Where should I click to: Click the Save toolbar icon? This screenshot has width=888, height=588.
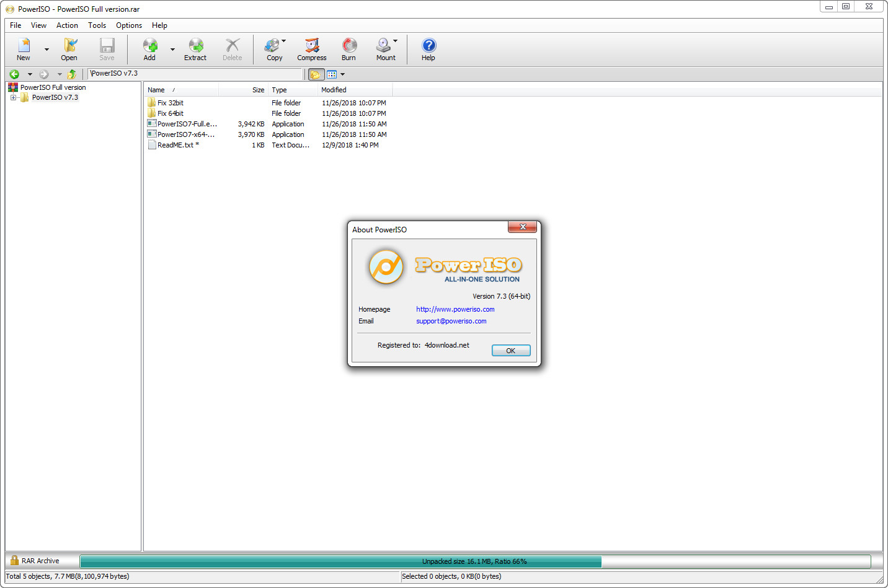coord(107,49)
